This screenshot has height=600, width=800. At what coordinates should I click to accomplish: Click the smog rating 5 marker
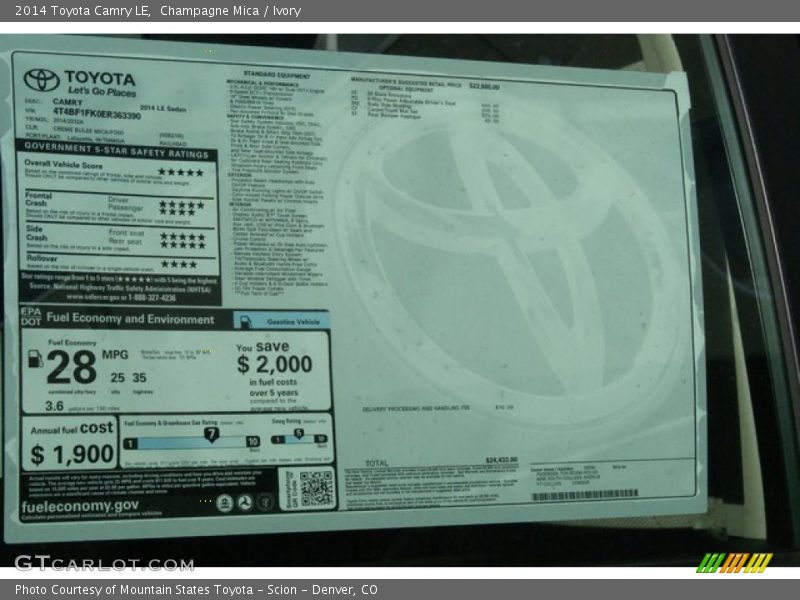pyautogui.click(x=299, y=434)
